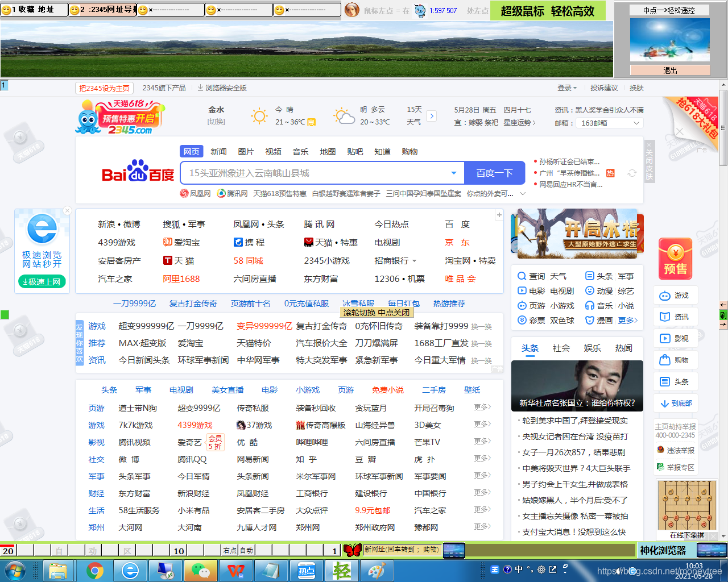Image resolution: width=728 pixels, height=582 pixels.
Task: Expand 更多 in the 页游 row
Action: pos(482,408)
